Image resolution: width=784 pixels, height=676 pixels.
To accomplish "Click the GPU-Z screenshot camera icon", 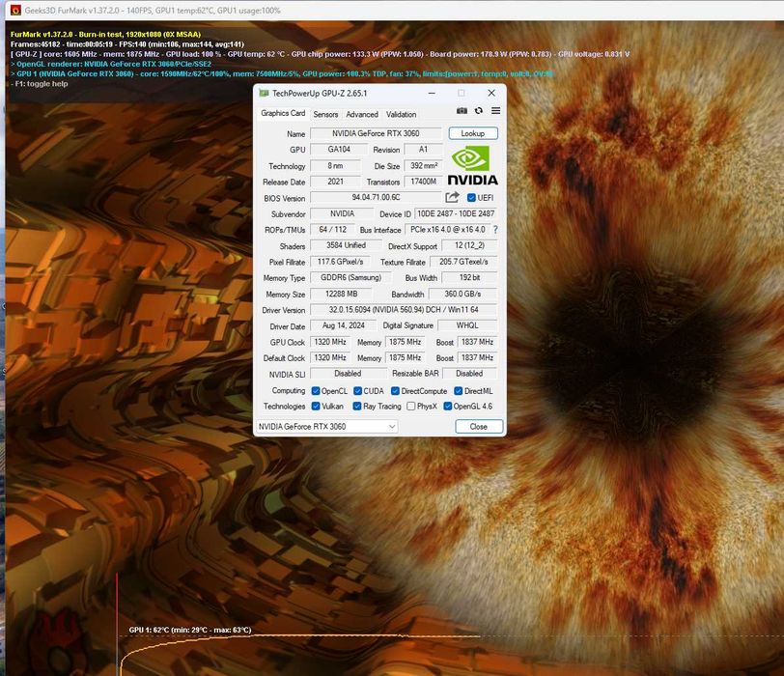I will click(x=462, y=111).
